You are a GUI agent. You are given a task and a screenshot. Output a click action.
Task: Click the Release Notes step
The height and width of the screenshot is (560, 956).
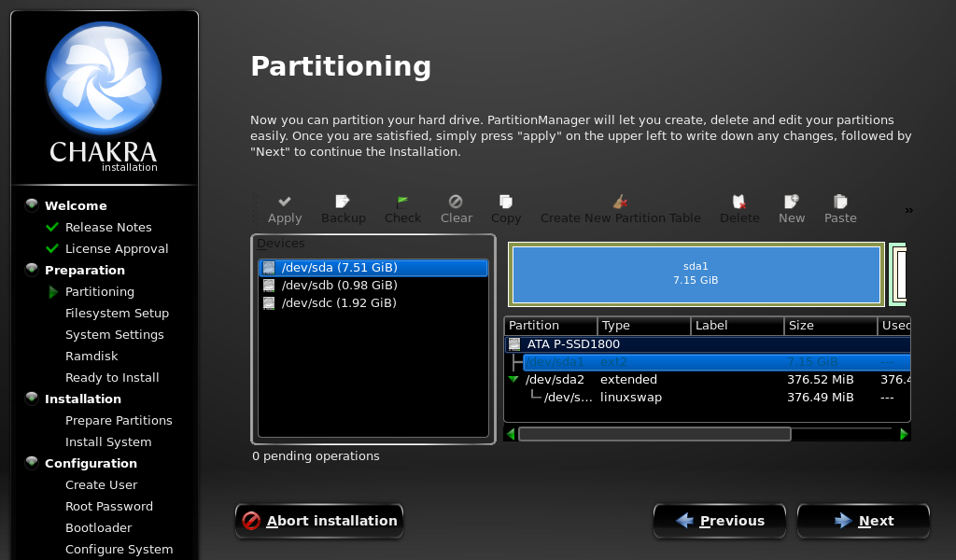pyautogui.click(x=108, y=228)
